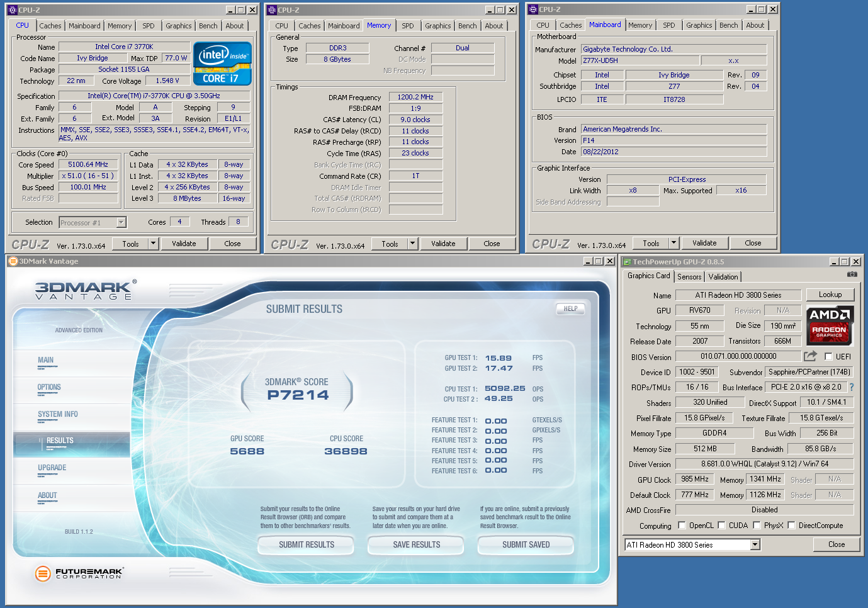Click the Help button in 3DMark
Viewport: 868px width, 608px height.
click(570, 309)
